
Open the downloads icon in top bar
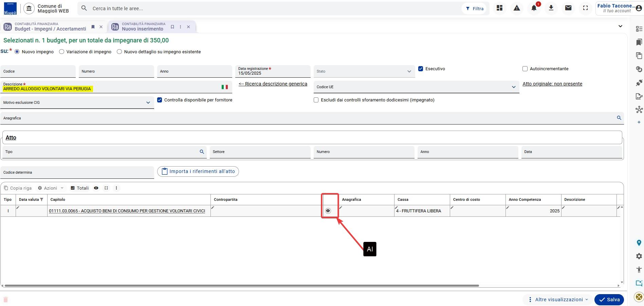(551, 8)
